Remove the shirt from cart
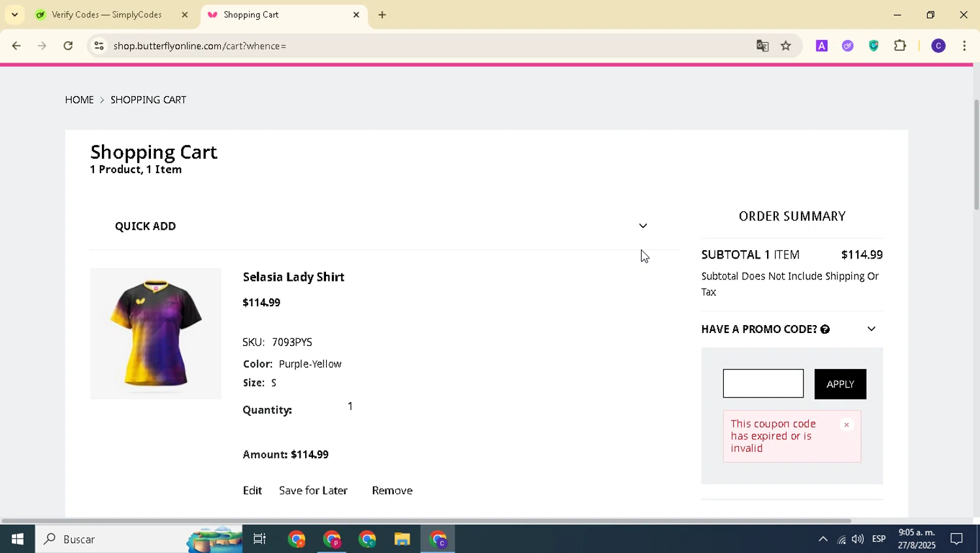Viewport: 980px width, 553px height. click(392, 490)
